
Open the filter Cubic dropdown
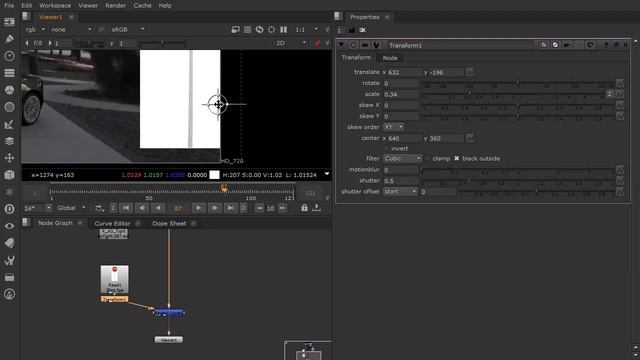pos(402,158)
